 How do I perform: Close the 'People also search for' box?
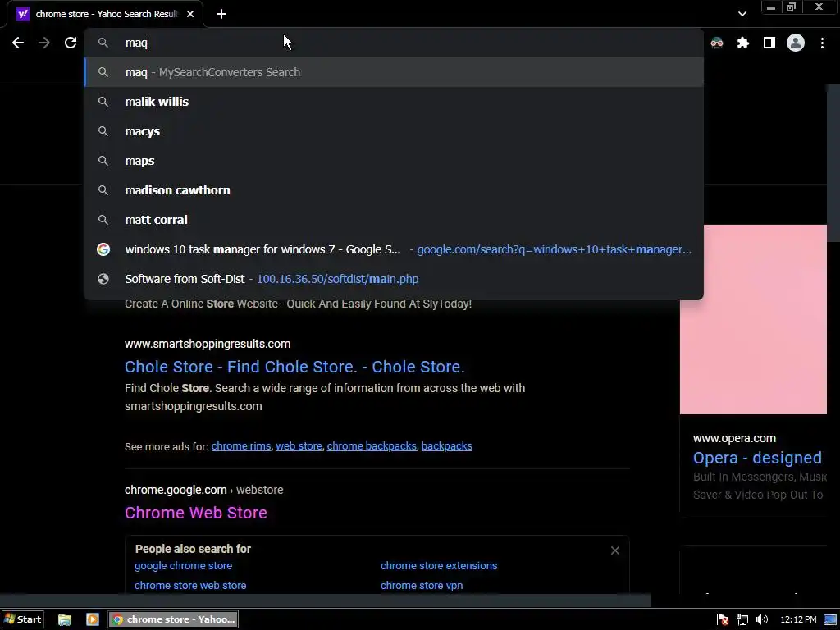615,550
